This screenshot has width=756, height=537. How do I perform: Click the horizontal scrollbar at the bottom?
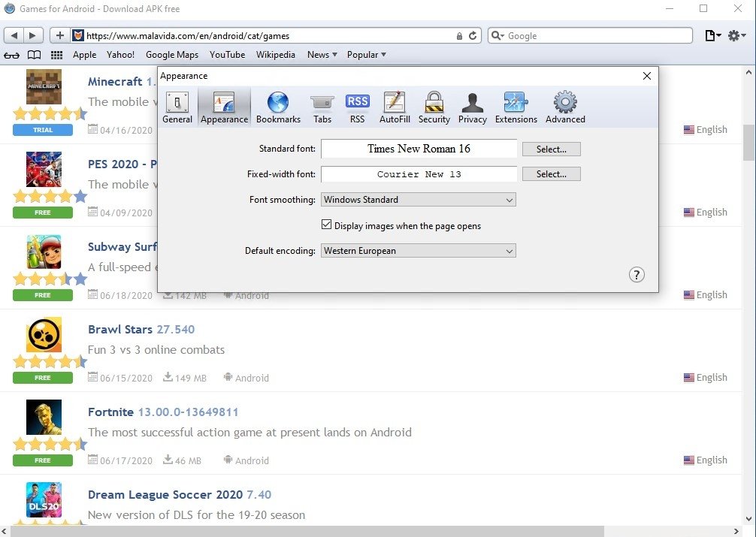tap(307, 531)
